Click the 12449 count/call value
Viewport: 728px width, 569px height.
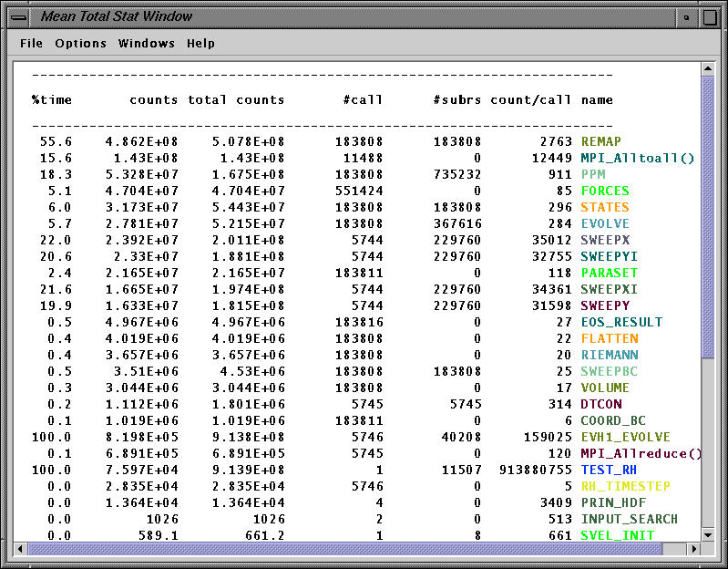[551, 158]
